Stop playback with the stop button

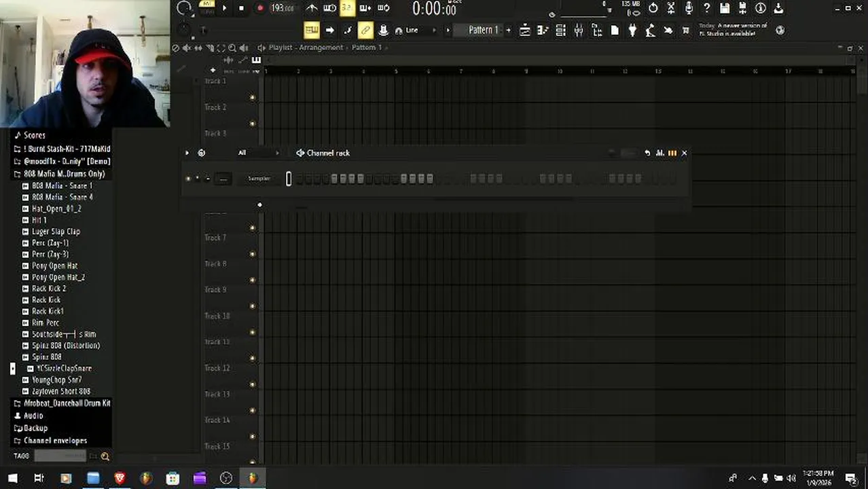tap(241, 8)
